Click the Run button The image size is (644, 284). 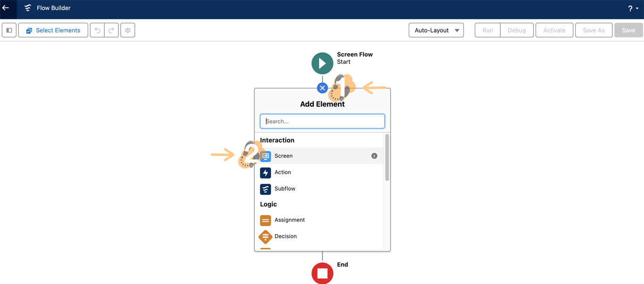click(x=487, y=30)
